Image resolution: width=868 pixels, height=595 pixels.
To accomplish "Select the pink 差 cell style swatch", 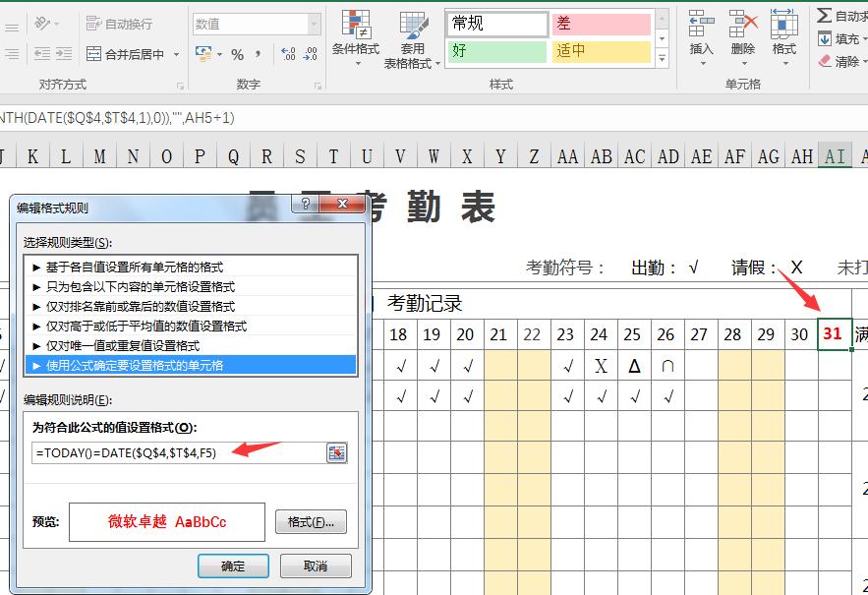I will click(x=600, y=22).
